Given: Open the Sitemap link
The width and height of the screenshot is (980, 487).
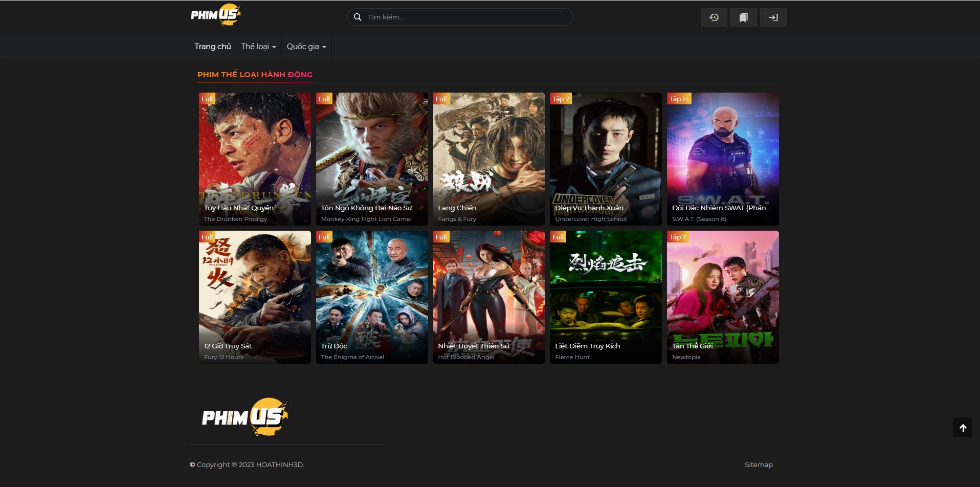Looking at the screenshot, I should 758,464.
